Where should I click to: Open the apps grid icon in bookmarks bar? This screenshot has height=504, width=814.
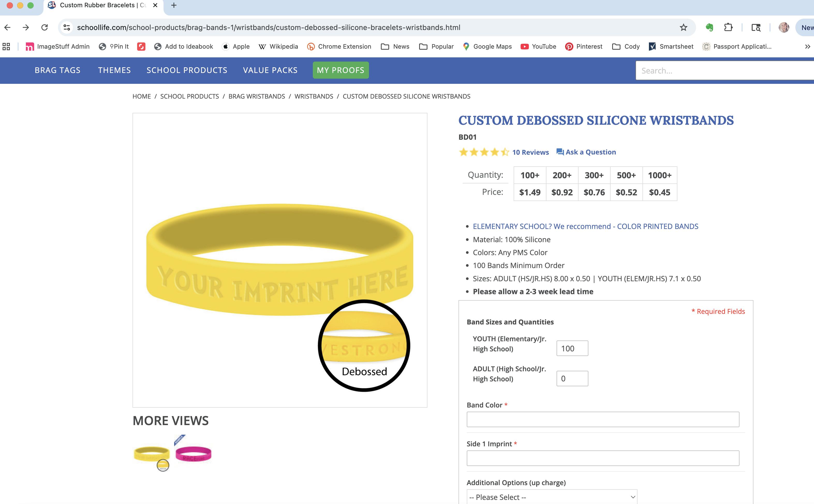pyautogui.click(x=6, y=46)
